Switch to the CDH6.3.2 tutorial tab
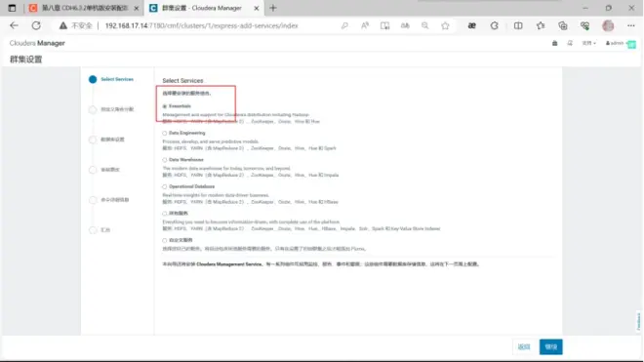The width and height of the screenshot is (644, 362). click(x=85, y=8)
